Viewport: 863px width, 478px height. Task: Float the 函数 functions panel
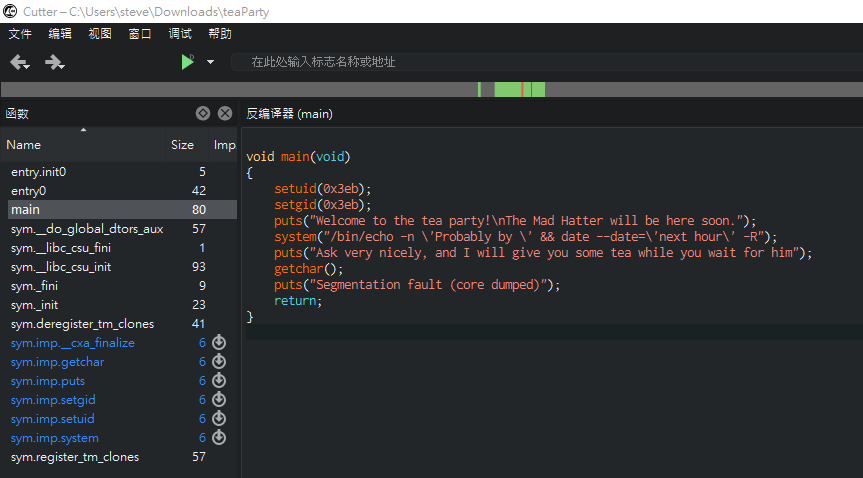(x=203, y=114)
